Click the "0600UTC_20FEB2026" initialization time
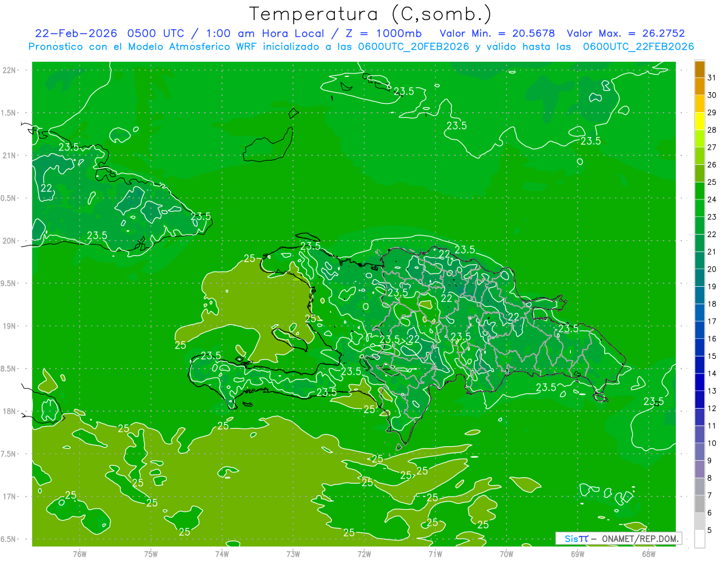728x562 pixels. click(x=413, y=47)
